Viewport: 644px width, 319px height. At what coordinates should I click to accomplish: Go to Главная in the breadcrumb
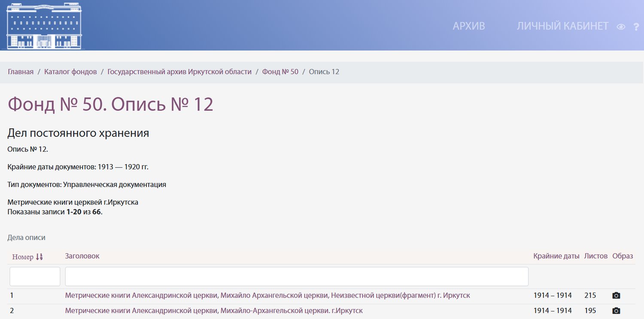click(21, 72)
